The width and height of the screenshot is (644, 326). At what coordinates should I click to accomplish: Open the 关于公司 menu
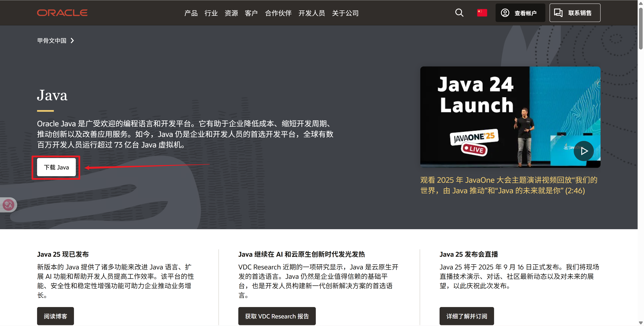pos(345,13)
